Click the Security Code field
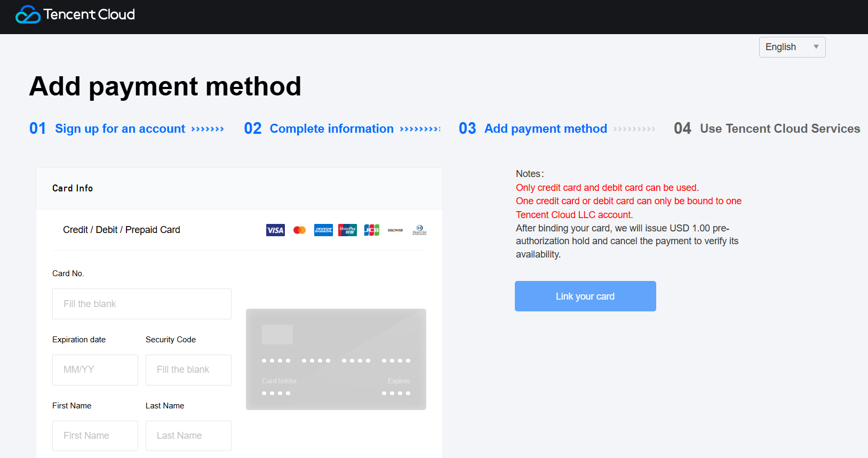The width and height of the screenshot is (868, 458). pos(188,370)
